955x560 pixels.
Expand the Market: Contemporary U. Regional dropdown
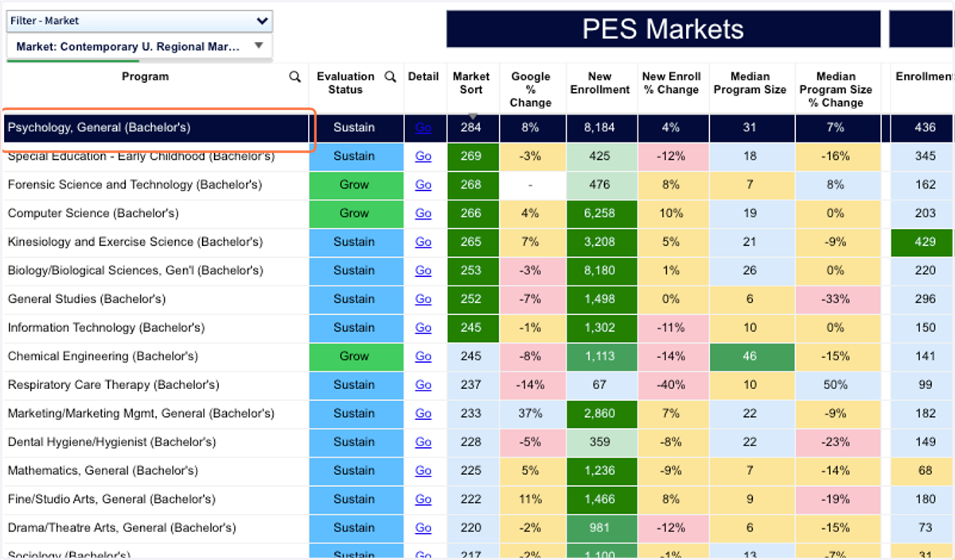click(x=139, y=46)
